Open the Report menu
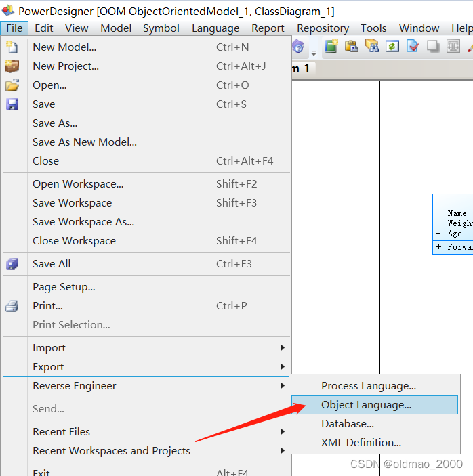The height and width of the screenshot is (476, 473). click(268, 28)
